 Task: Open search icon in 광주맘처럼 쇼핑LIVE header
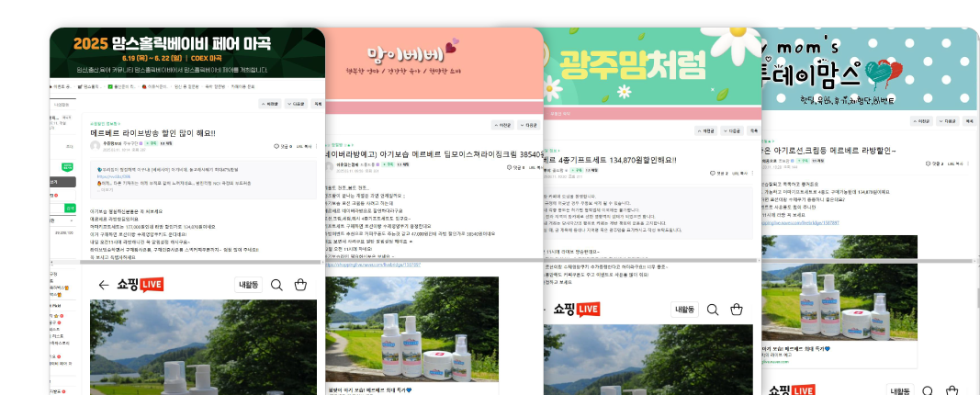coord(713,310)
